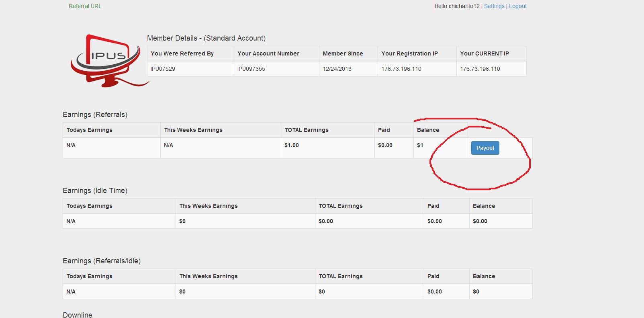Click the Earnings (Idle Time) section heading
644x318 pixels.
95,191
